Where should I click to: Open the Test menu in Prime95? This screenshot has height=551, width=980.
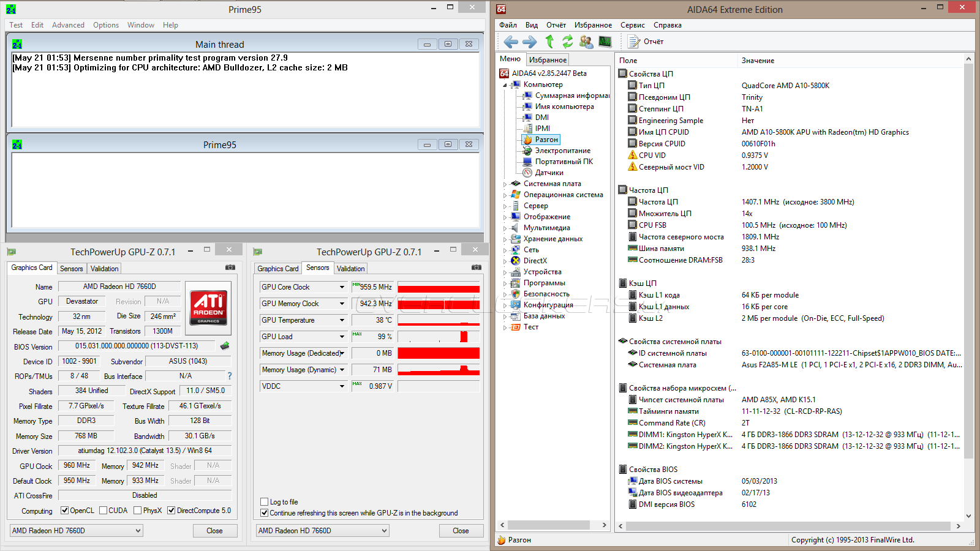[x=16, y=25]
